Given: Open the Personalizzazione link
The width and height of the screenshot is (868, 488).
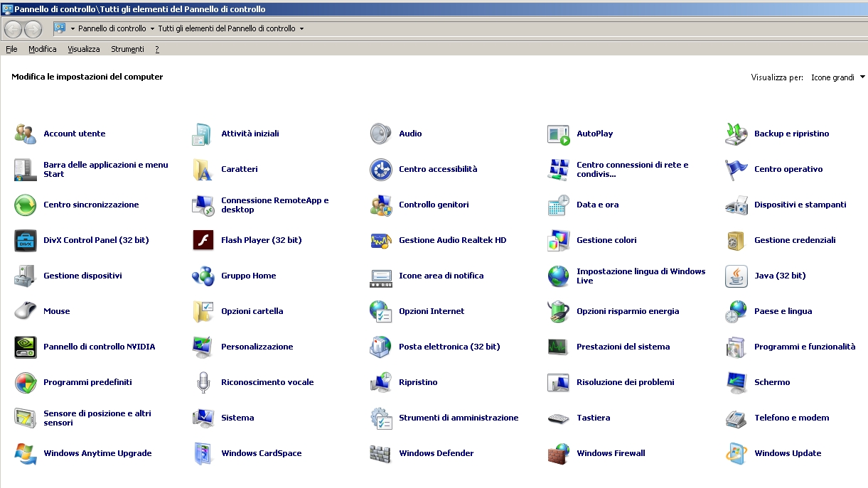Looking at the screenshot, I should [257, 347].
